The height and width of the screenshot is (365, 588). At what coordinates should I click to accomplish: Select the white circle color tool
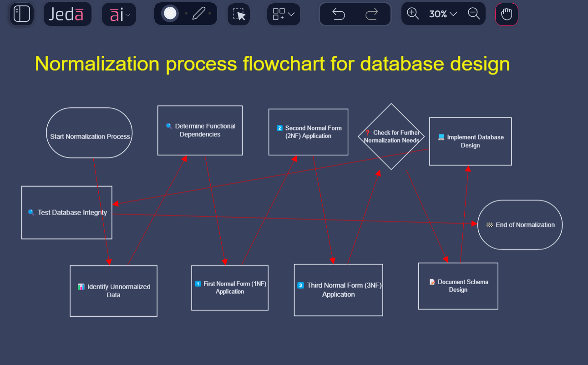pyautogui.click(x=170, y=14)
